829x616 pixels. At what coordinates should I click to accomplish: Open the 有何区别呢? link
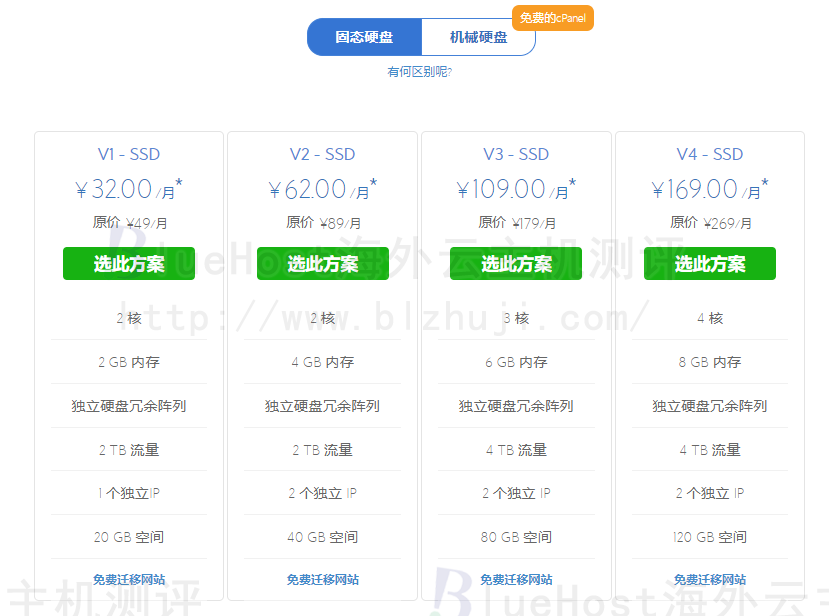[420, 71]
